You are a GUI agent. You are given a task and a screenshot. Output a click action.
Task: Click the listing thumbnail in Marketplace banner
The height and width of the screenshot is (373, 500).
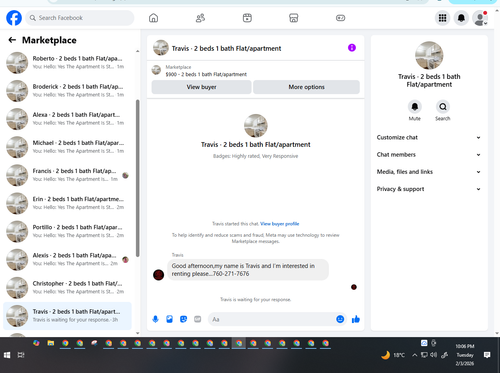[x=156, y=70]
